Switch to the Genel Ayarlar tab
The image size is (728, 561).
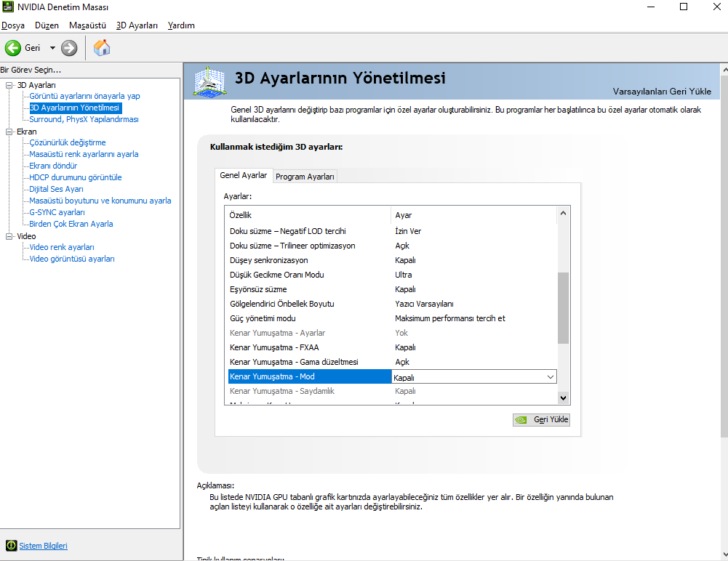click(x=244, y=175)
